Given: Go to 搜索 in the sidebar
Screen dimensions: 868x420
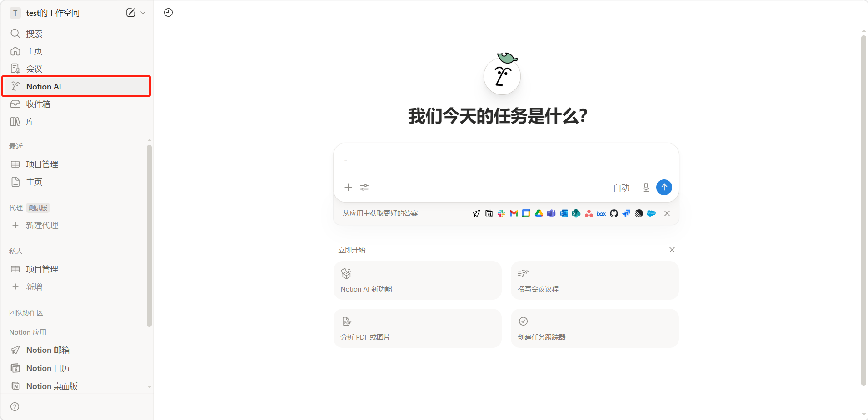Looking at the screenshot, I should click(x=34, y=34).
